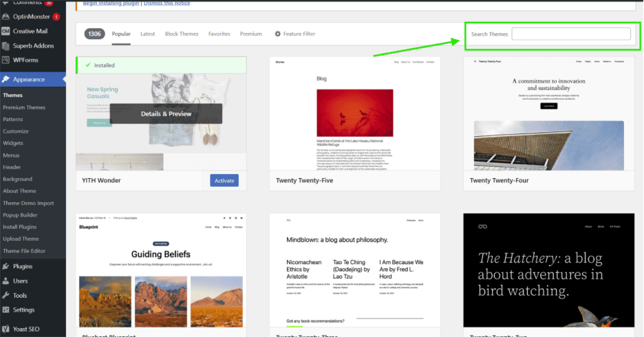Viewport: 644px width, 337px height.
Task: Open Premium Themes submenu item
Action: coord(24,107)
